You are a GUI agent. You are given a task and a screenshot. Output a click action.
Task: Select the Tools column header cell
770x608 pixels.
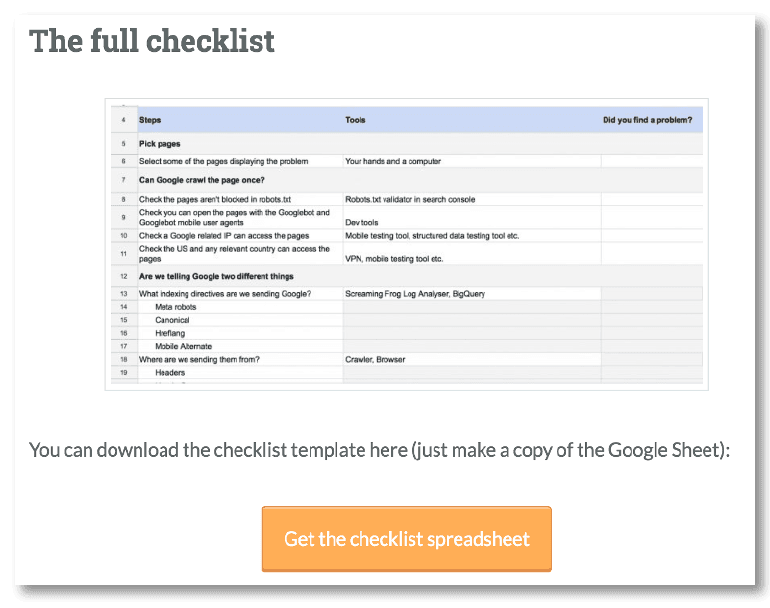point(355,120)
